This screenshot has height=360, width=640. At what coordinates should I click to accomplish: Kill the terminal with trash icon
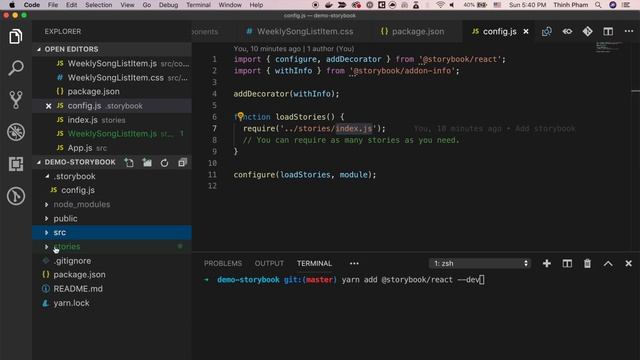587,264
